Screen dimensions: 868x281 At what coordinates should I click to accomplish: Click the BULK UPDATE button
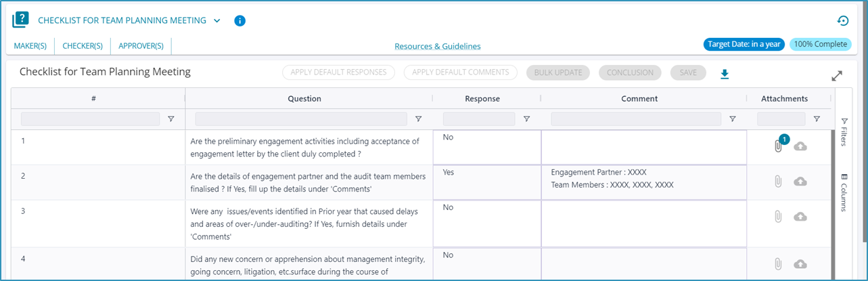pyautogui.click(x=558, y=72)
